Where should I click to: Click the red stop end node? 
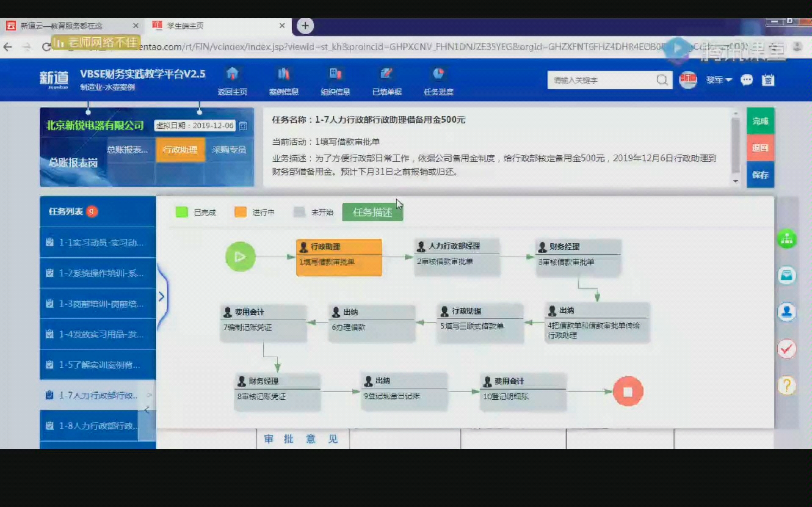tap(628, 391)
